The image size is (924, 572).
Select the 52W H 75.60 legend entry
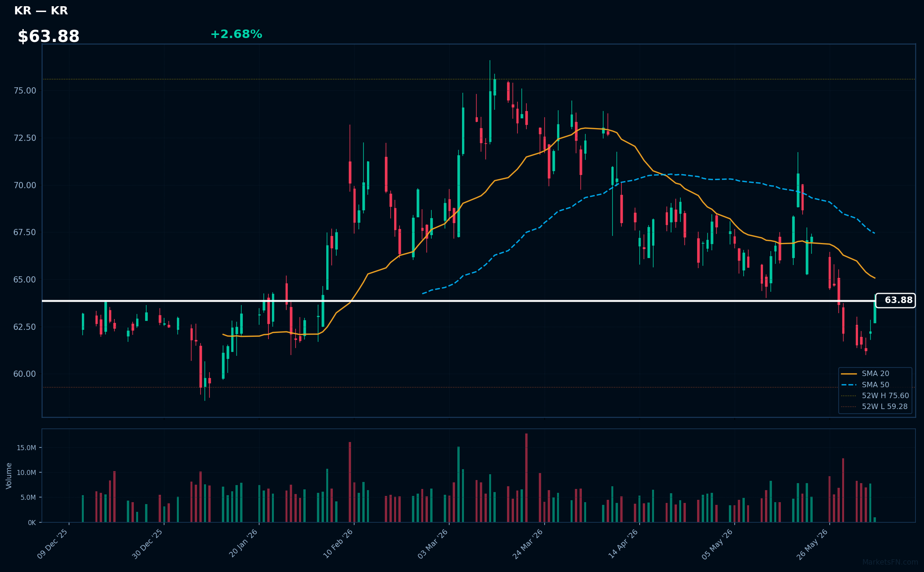(x=875, y=396)
